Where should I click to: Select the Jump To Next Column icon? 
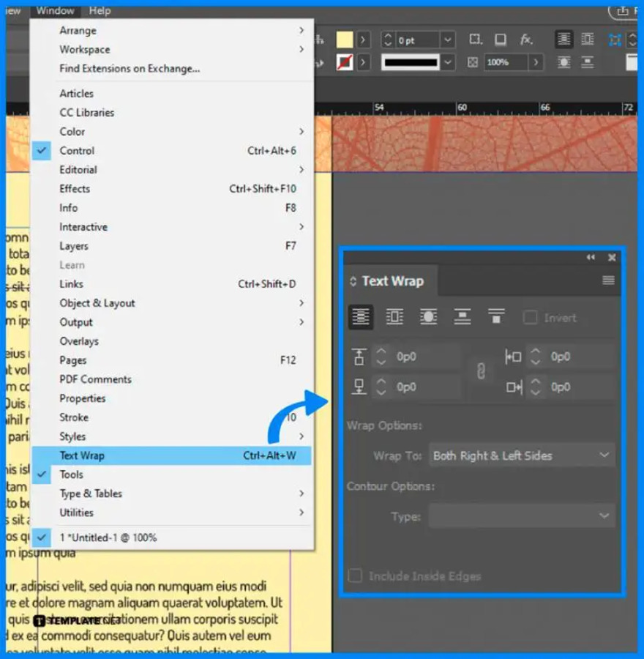tap(496, 316)
